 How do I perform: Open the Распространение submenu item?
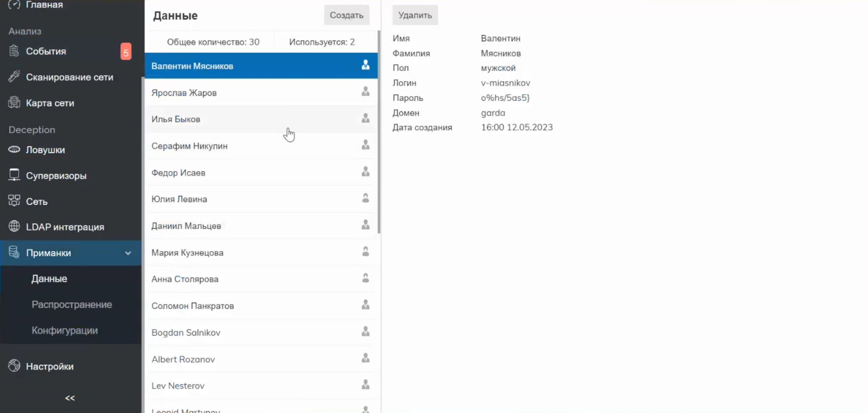[72, 305]
